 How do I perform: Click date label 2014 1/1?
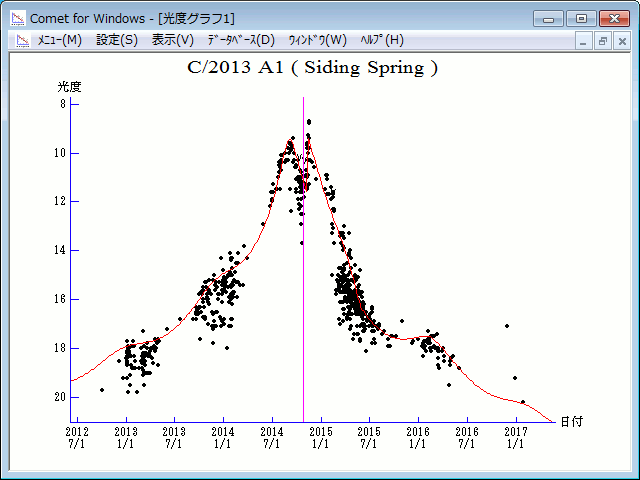coord(223,438)
